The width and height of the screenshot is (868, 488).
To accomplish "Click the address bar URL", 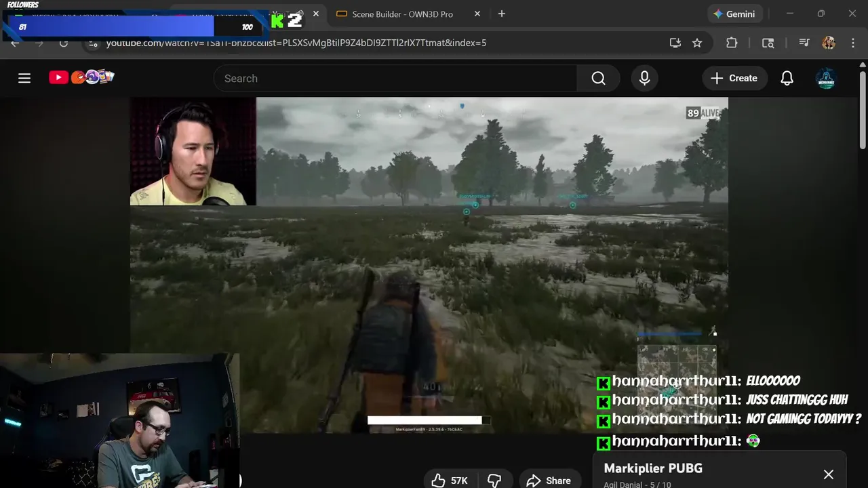I will (296, 43).
